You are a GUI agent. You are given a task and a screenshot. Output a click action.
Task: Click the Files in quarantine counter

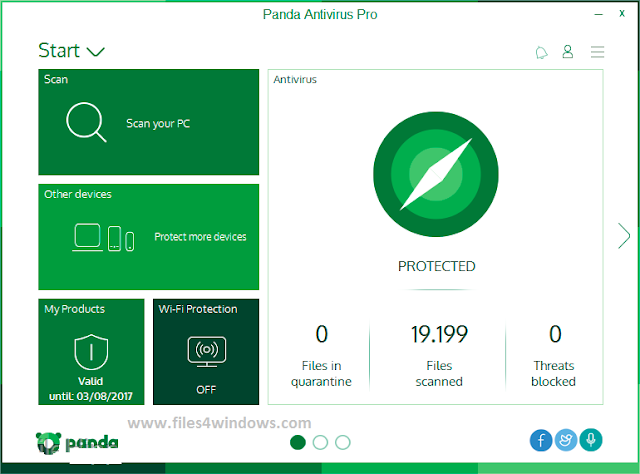point(321,355)
